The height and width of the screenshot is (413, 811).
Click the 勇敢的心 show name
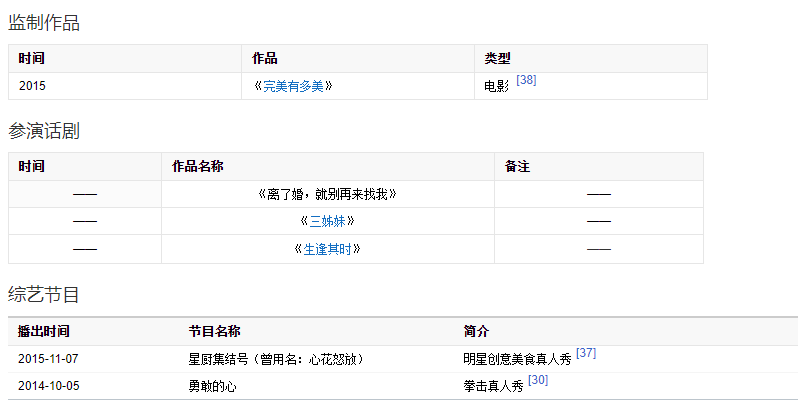pos(208,386)
